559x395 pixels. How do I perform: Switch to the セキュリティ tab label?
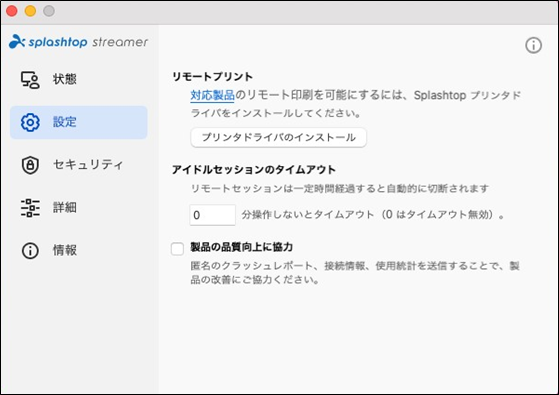[x=88, y=165]
